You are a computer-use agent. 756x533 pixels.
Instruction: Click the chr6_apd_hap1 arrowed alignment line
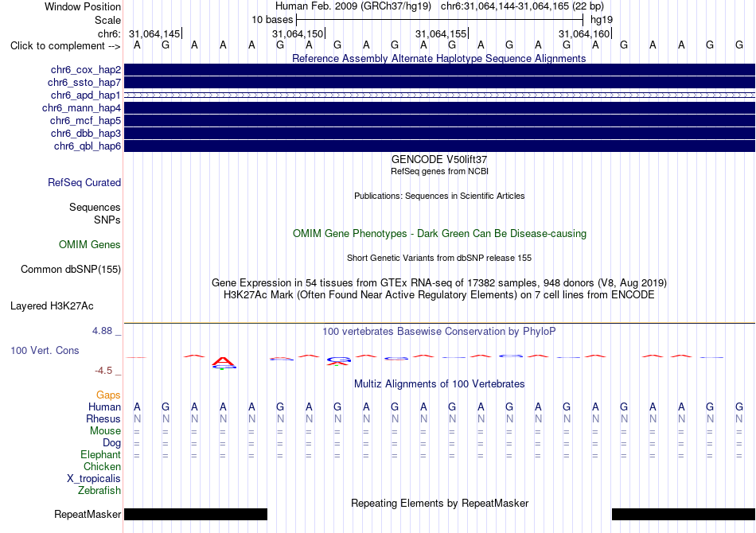click(x=439, y=95)
